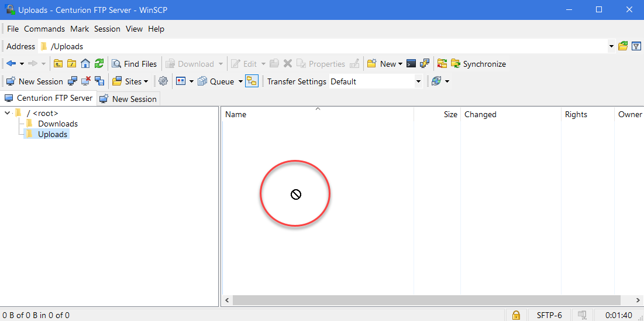The width and height of the screenshot is (644, 321).
Task: Click the home directory icon
Action: click(85, 64)
